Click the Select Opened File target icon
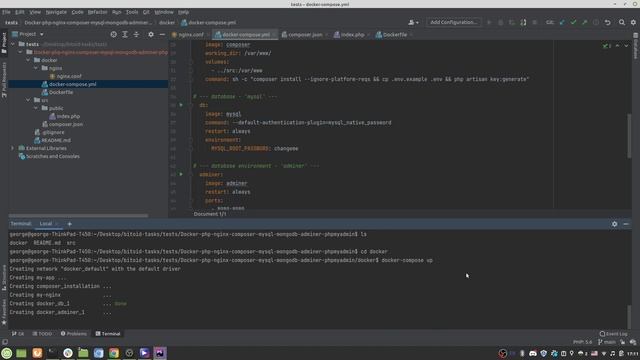The width and height of the screenshot is (640, 360). pyautogui.click(x=113, y=35)
